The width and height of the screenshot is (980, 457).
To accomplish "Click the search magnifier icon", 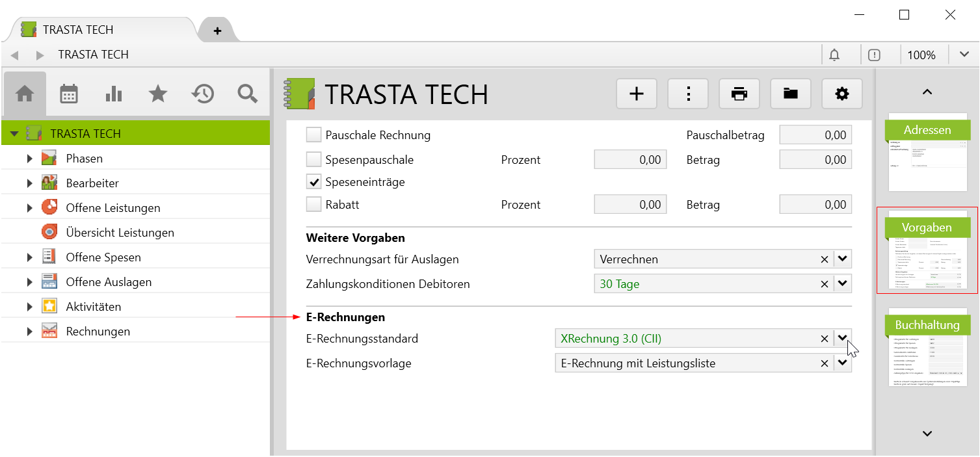I will [247, 94].
